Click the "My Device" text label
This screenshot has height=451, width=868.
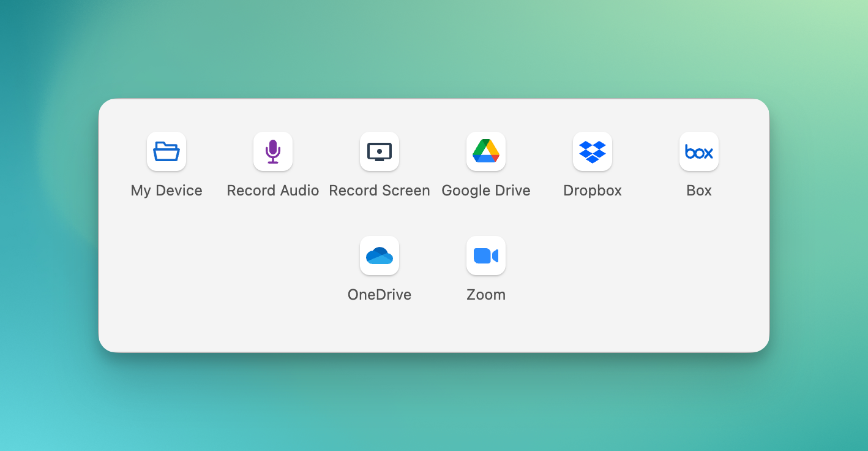(x=166, y=191)
